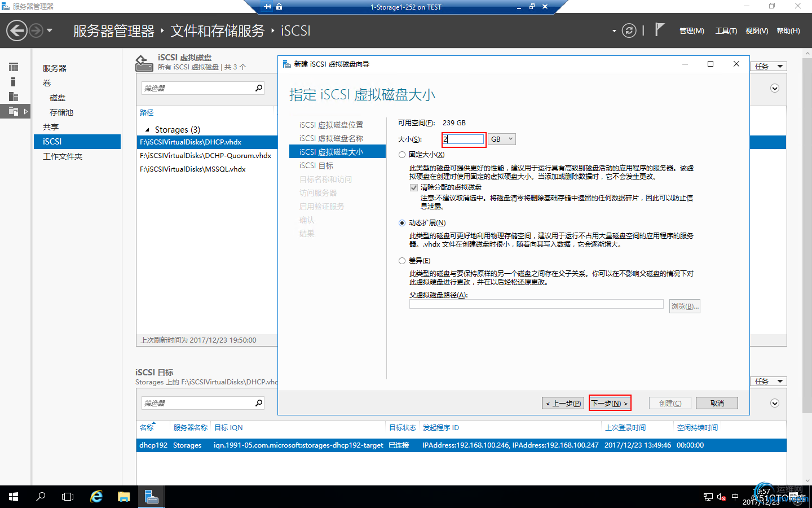Click the file and storage services sidebar icon
Screen dimensions: 812x508
tap(14, 111)
